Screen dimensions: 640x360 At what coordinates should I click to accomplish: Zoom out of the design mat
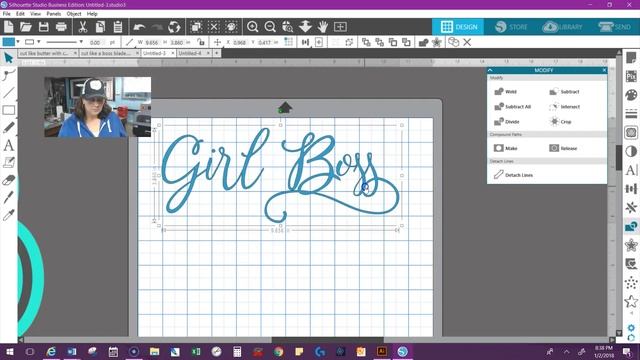pos(270,27)
